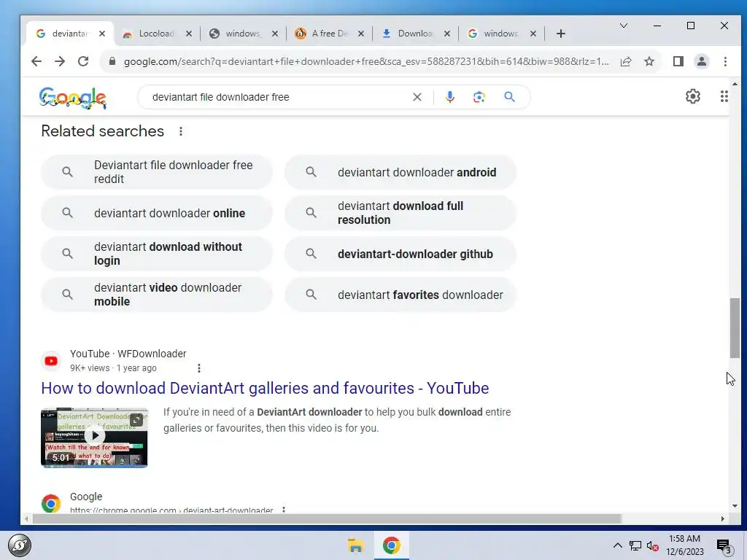Open the Google chrome.google.com result
This screenshot has width=747, height=560.
click(171, 510)
